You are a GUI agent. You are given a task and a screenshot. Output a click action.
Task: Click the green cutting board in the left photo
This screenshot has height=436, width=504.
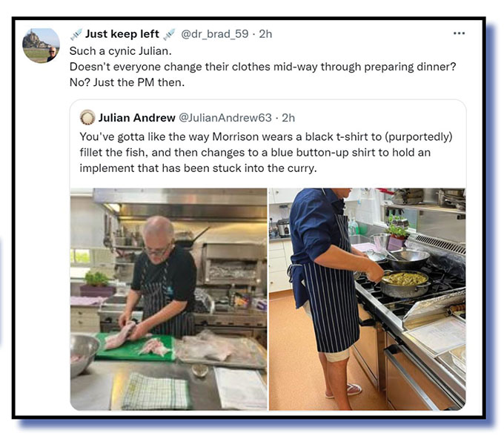click(x=135, y=346)
